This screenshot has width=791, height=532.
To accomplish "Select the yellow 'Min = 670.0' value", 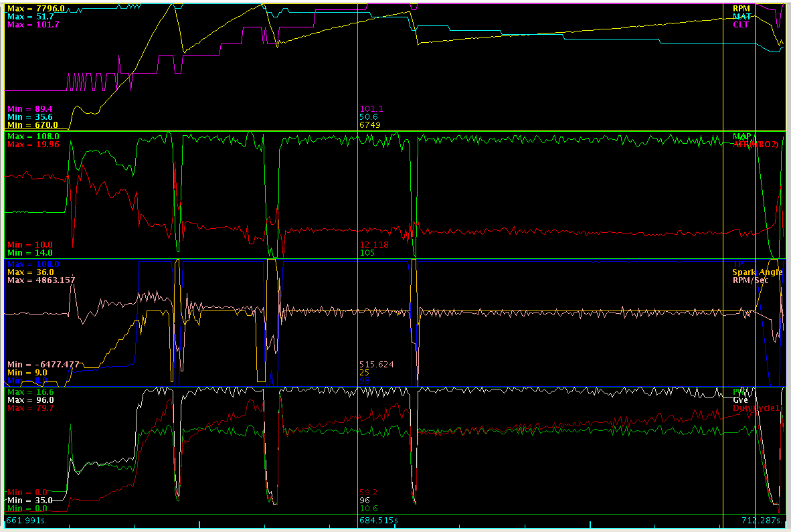I will 32,125.
